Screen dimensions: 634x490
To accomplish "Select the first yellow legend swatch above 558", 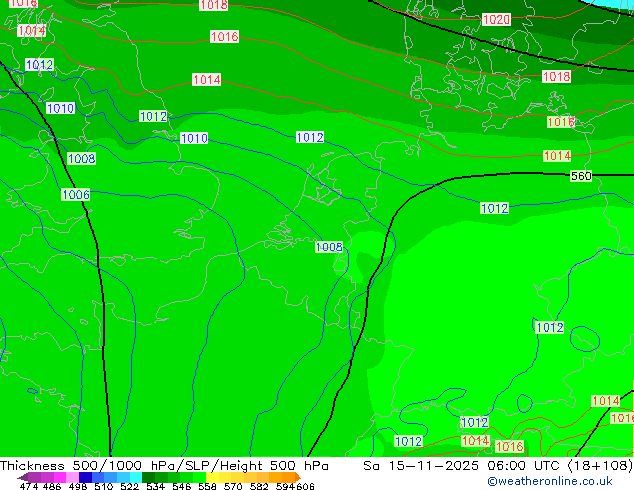I will tap(212, 477).
